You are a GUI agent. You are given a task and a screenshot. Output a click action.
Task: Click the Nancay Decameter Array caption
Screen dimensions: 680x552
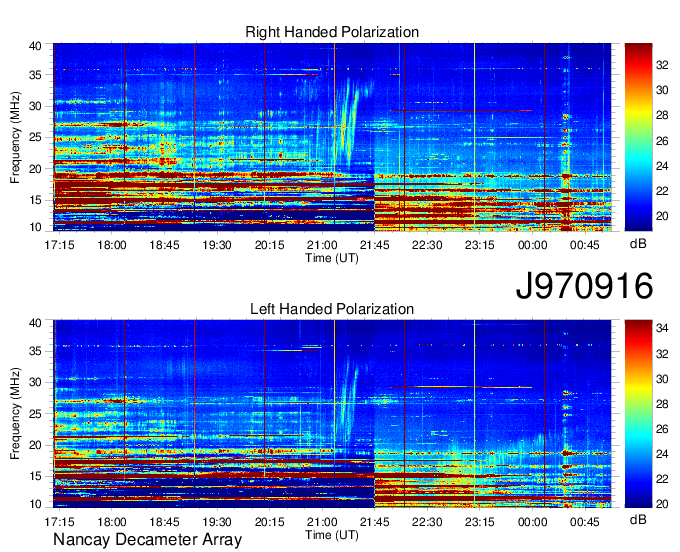click(147, 539)
